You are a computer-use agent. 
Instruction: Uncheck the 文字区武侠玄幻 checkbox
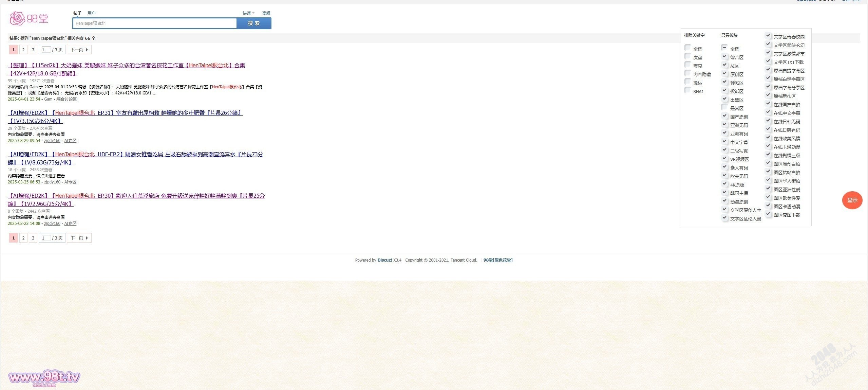coord(768,44)
